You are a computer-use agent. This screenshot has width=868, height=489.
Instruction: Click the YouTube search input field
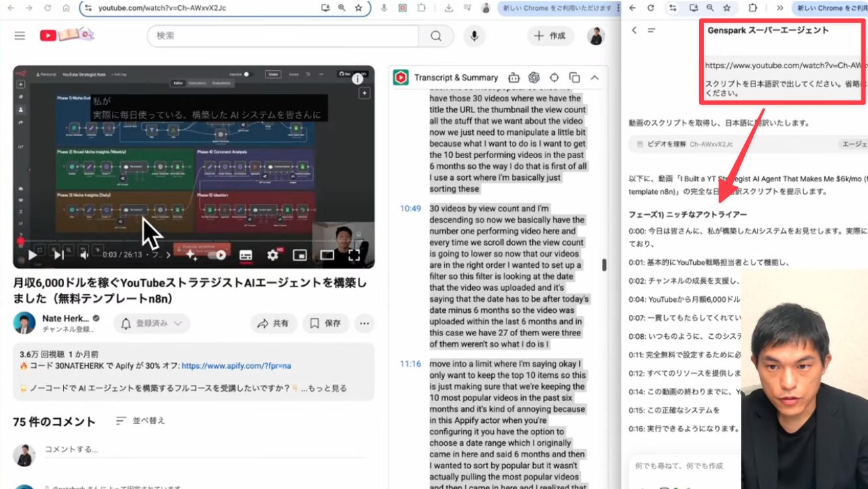pos(285,36)
